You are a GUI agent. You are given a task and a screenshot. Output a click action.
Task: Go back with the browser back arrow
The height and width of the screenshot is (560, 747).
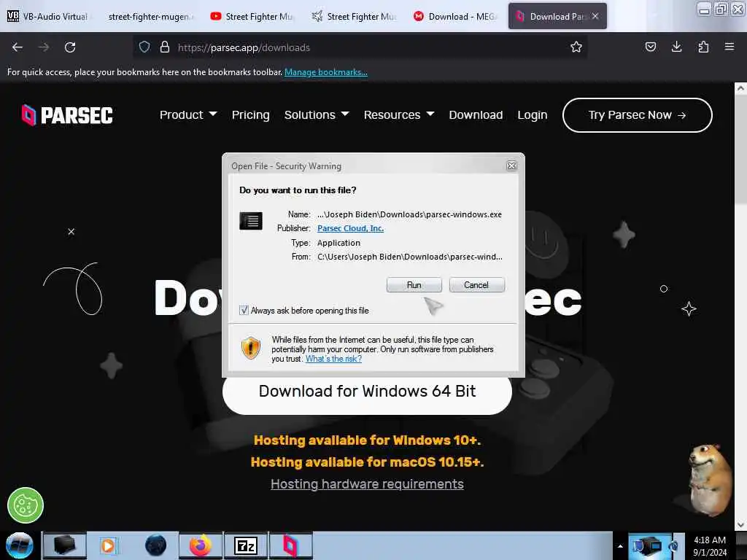click(18, 47)
